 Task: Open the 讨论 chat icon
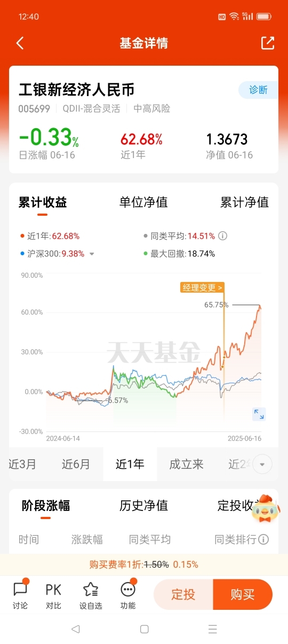click(20, 590)
